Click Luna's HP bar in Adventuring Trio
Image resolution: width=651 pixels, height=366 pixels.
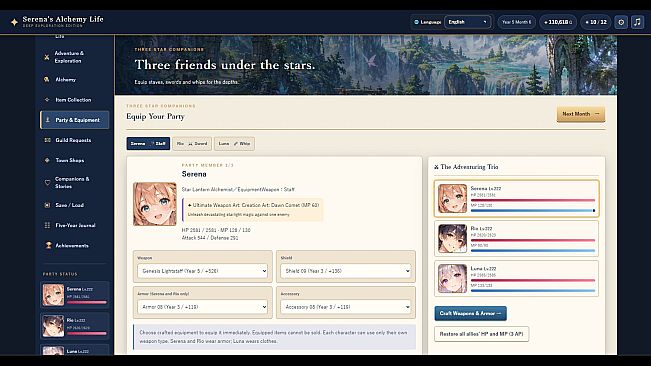click(x=533, y=281)
